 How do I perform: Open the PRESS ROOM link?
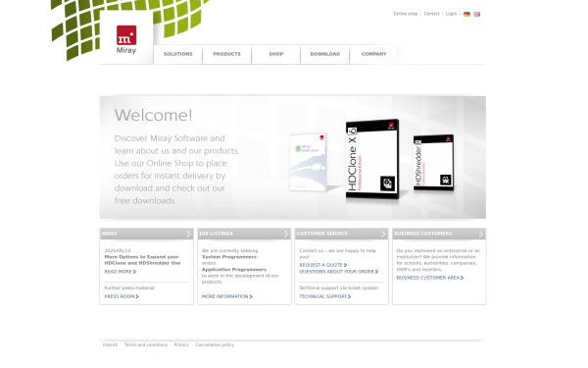(x=122, y=296)
